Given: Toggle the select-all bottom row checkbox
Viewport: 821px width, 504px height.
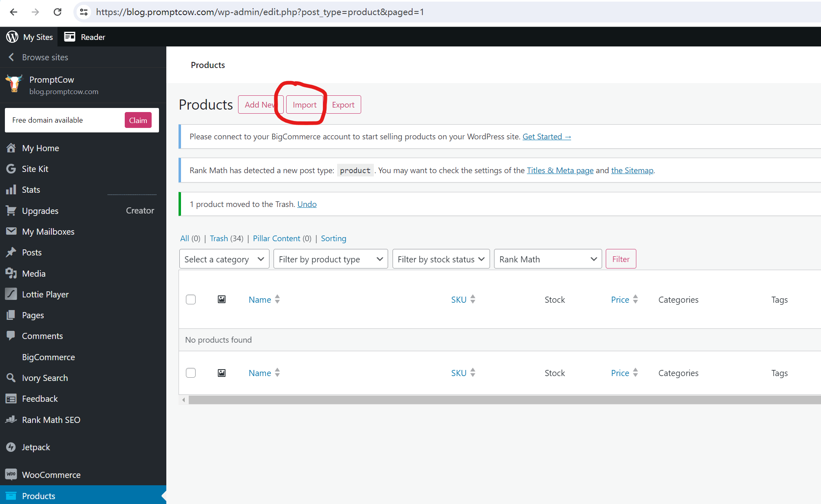Looking at the screenshot, I should pos(191,373).
